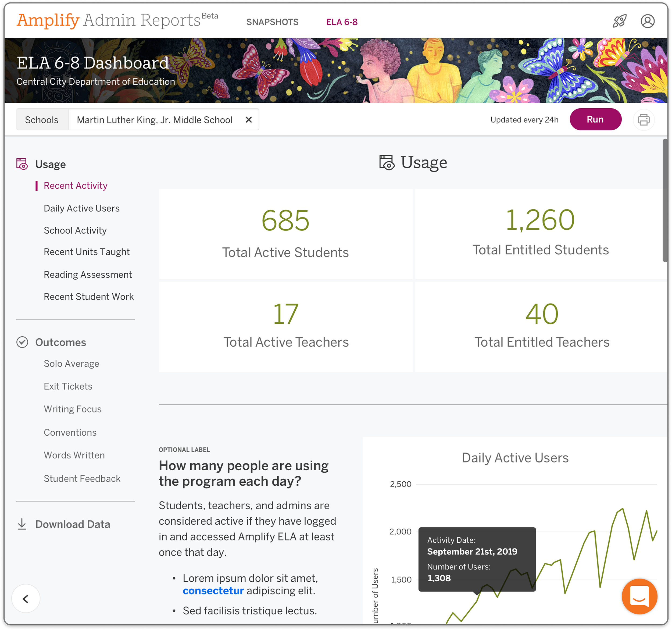672x630 pixels.
Task: Open the user account profile icon
Action: 647,21
